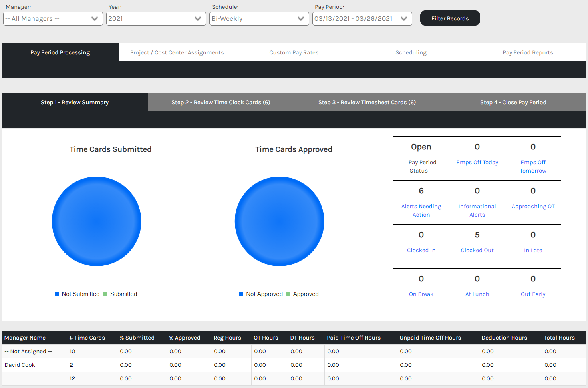View the Emps Off Today link
This screenshot has height=388, width=588.
coord(477,162)
